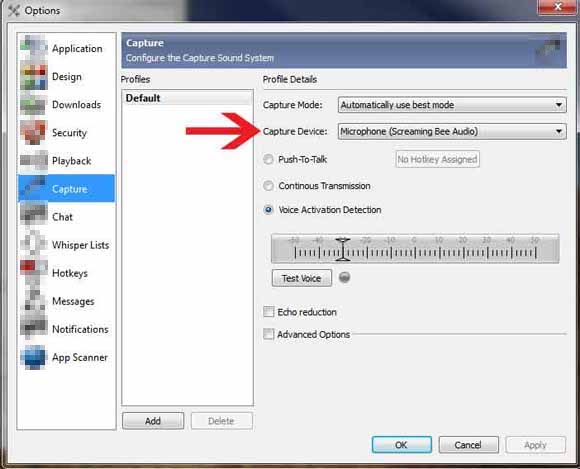
Task: Open the Application settings label
Action: [x=77, y=48]
